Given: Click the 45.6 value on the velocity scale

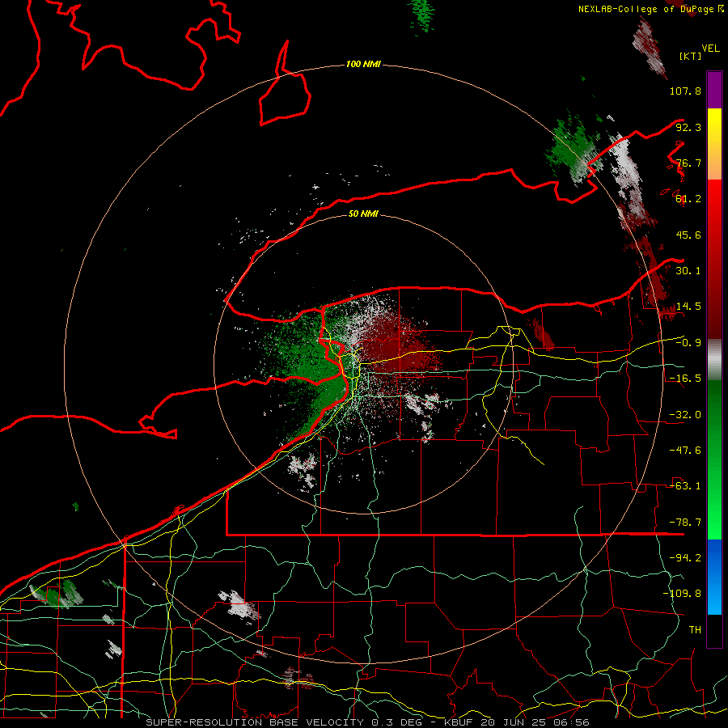Looking at the screenshot, I should (x=688, y=235).
